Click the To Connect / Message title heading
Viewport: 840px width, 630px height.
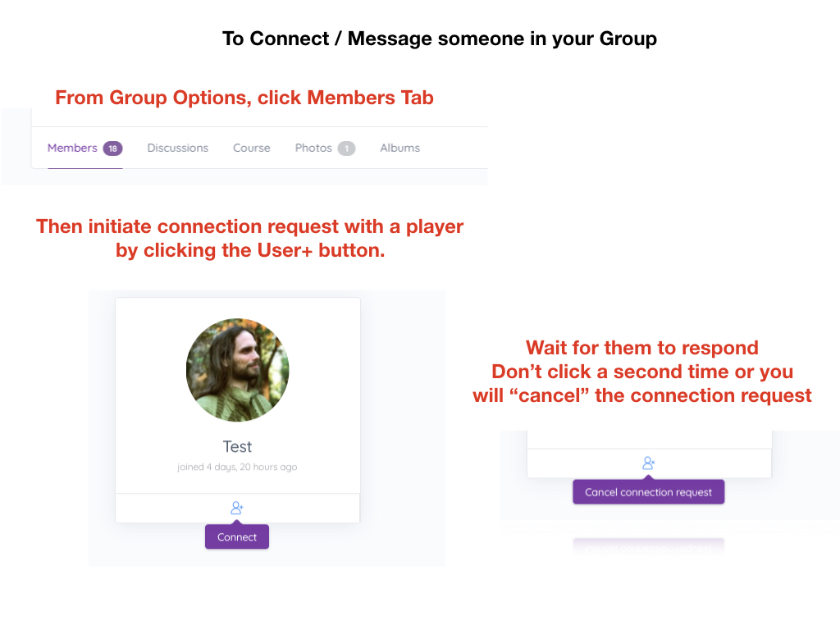point(440,39)
